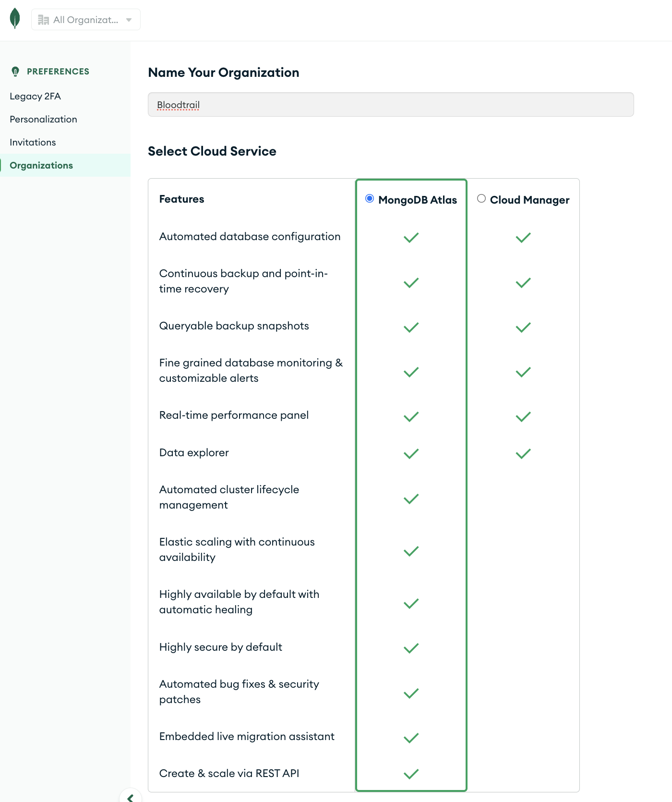Viewport: 672px width, 802px height.
Task: Click Cloud Manager checkmark for Queryable backup snapshots
Action: pyautogui.click(x=523, y=327)
